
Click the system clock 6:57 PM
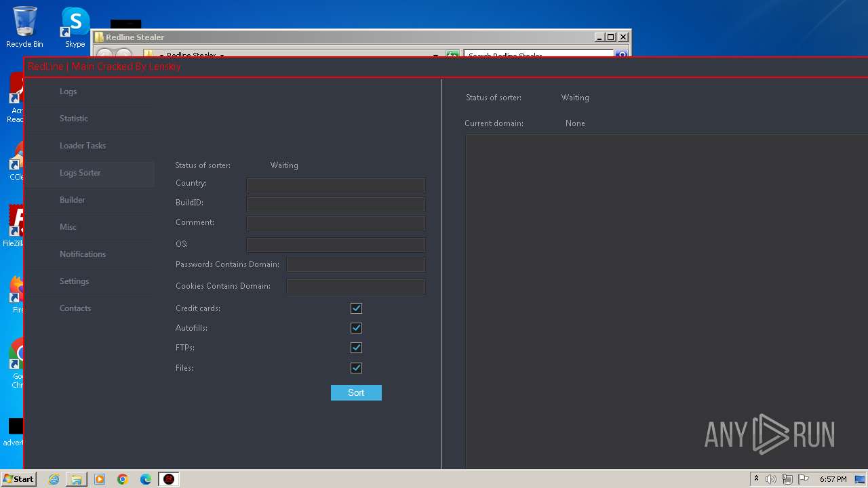pos(833,479)
